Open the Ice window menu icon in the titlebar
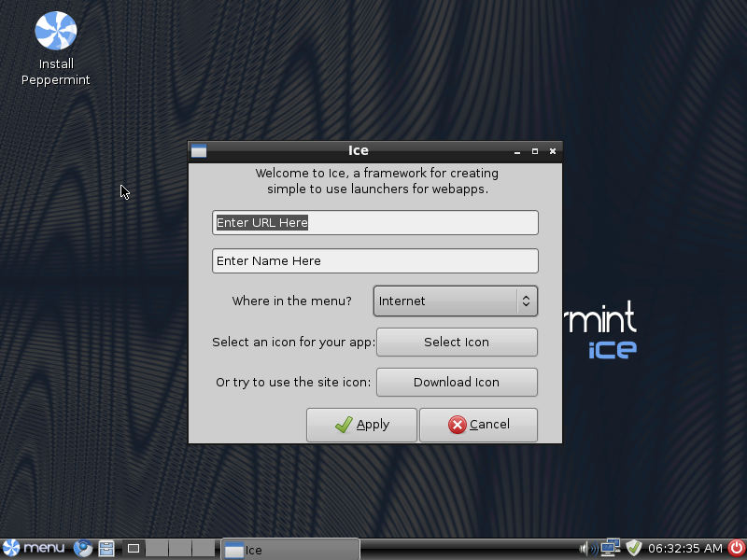Image resolution: width=747 pixels, height=560 pixels. coord(198,150)
